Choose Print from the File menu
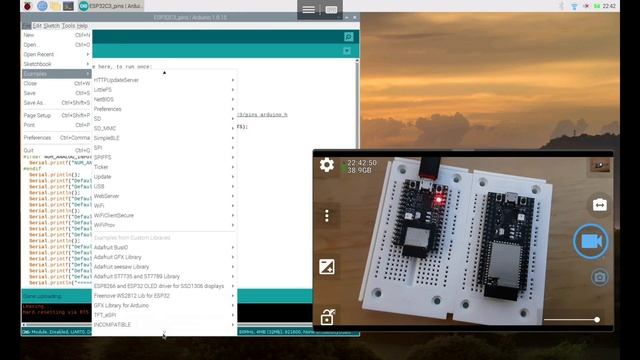 pyautogui.click(x=57, y=125)
